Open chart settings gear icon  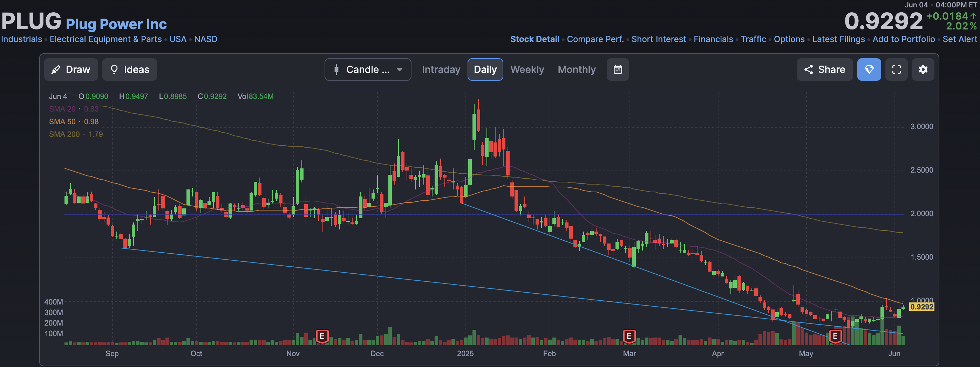pyautogui.click(x=923, y=69)
